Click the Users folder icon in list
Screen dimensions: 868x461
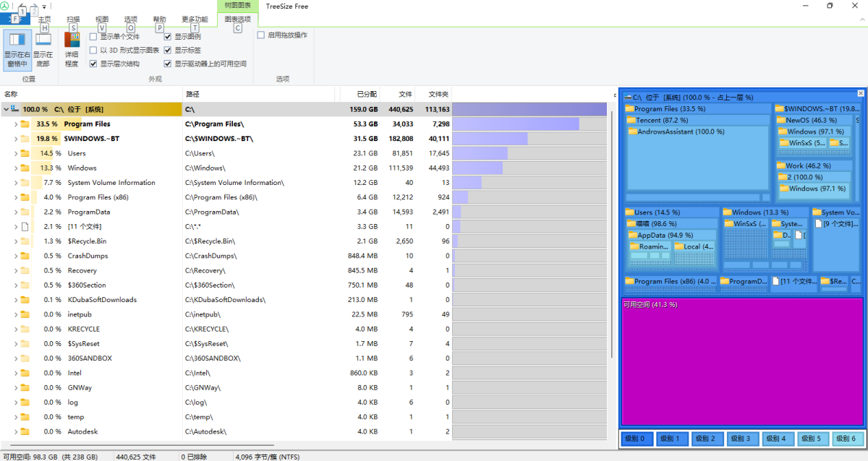pyautogui.click(x=25, y=153)
